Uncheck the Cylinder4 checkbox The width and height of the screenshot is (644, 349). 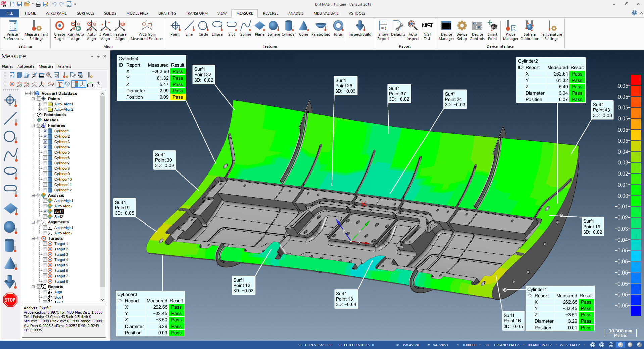pos(45,147)
